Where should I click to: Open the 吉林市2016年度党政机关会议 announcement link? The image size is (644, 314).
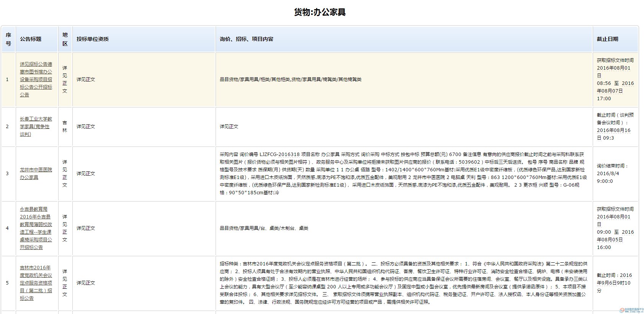pyautogui.click(x=36, y=283)
